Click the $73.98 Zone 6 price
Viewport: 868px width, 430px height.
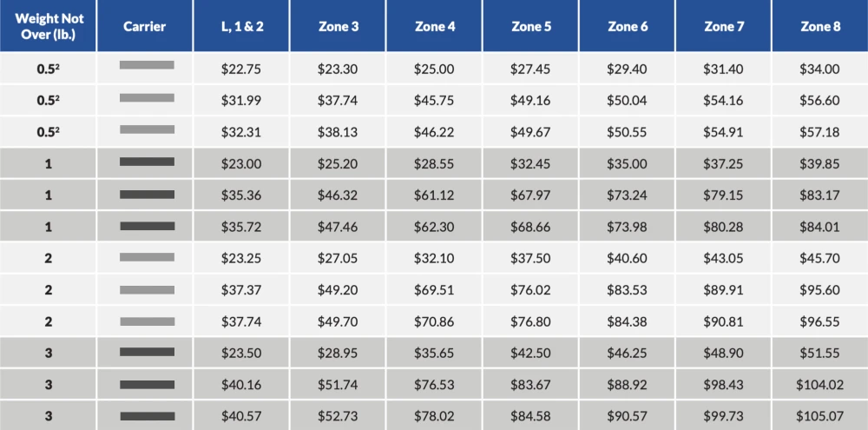point(628,227)
